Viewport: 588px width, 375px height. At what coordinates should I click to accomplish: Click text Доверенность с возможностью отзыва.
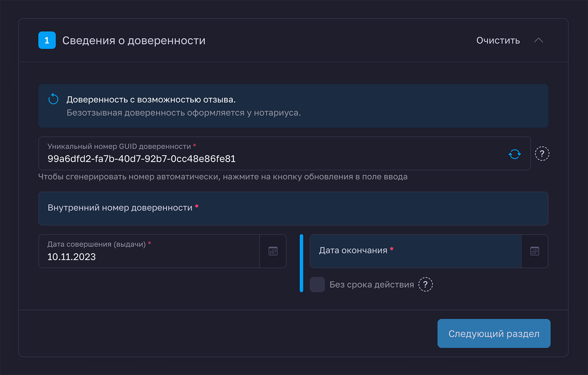(151, 100)
